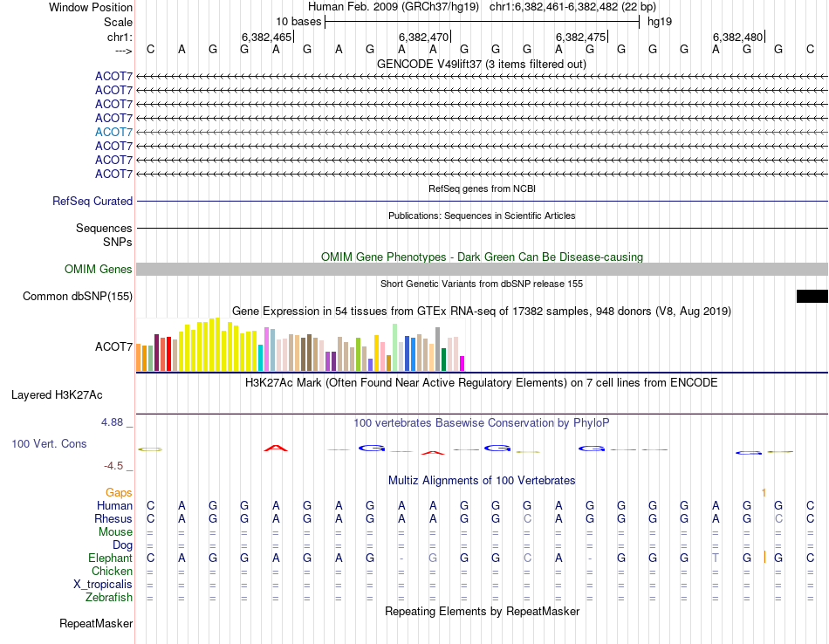Select the X_tropicalis alignment row label
Viewport: 829px width, 644px height.
(103, 585)
